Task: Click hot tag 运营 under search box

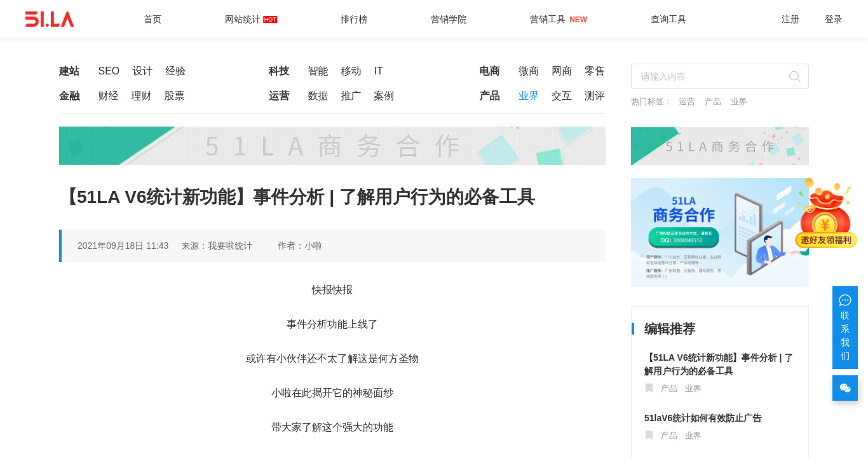Action: tap(687, 102)
